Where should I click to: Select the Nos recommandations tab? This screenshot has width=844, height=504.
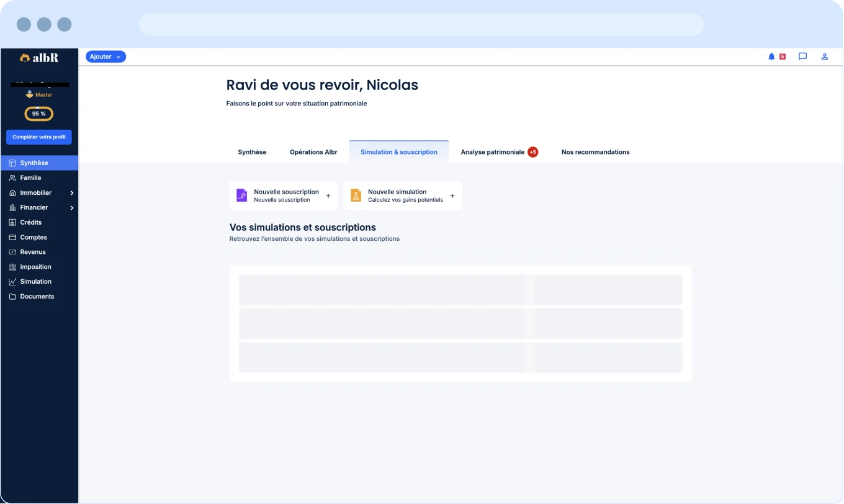(x=595, y=152)
